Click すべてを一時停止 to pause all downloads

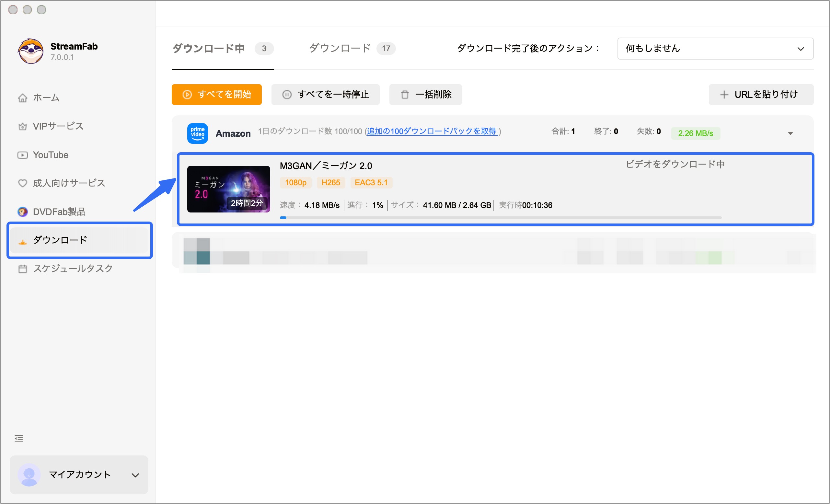[325, 95]
